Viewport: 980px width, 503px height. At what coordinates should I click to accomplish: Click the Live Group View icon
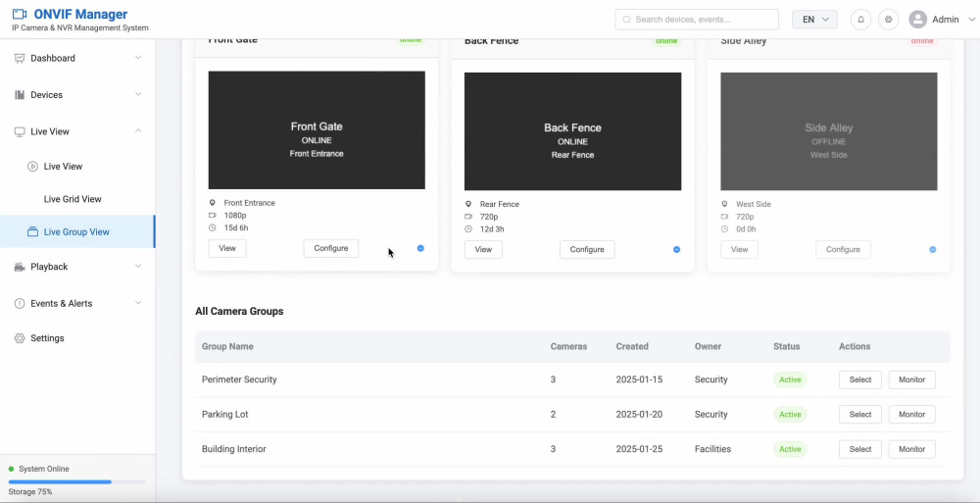(x=32, y=232)
